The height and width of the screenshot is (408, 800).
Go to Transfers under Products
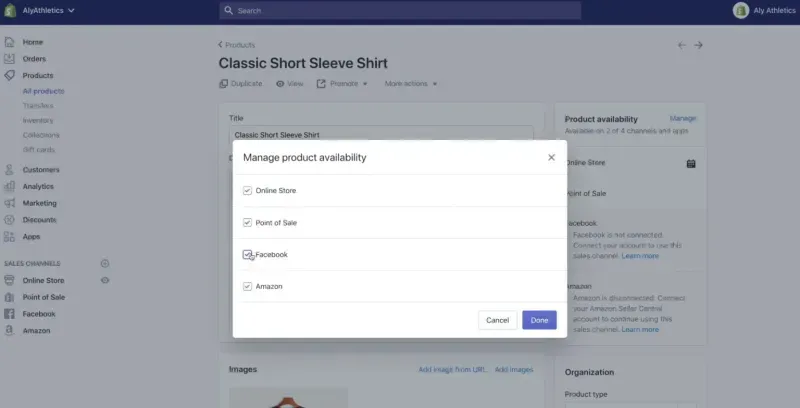click(38, 106)
